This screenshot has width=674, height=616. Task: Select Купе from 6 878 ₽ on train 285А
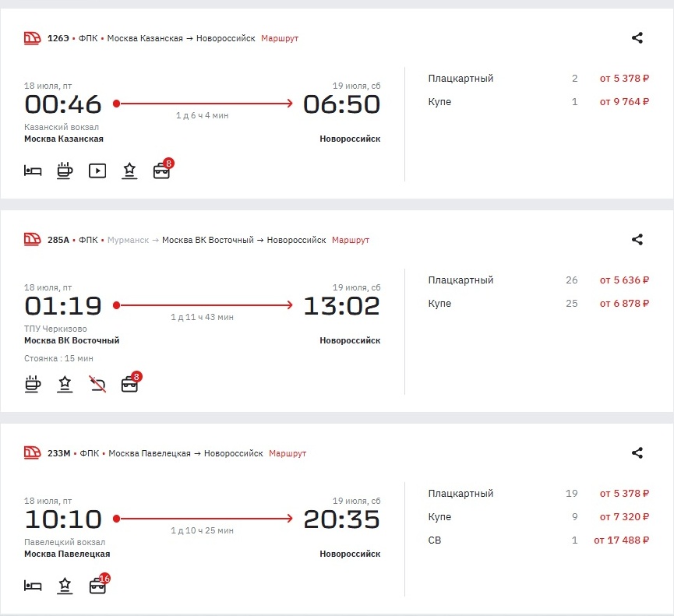[x=538, y=304]
